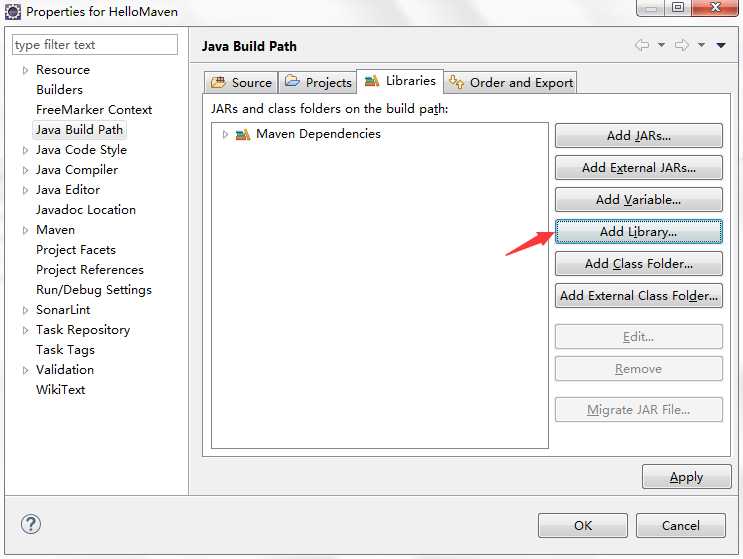Click the Add Variable... button
The width and height of the screenshot is (743, 559).
click(639, 199)
